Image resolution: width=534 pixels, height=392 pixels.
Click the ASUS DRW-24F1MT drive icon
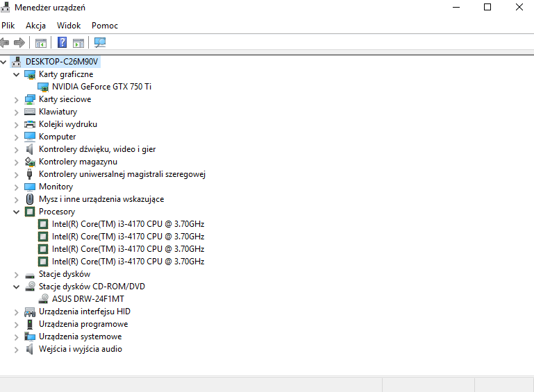tap(43, 299)
